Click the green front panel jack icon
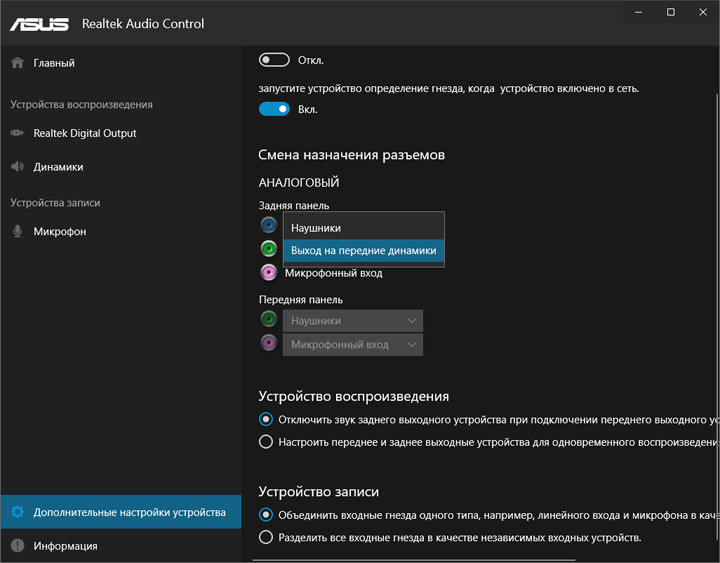The width and height of the screenshot is (720, 563). (268, 320)
